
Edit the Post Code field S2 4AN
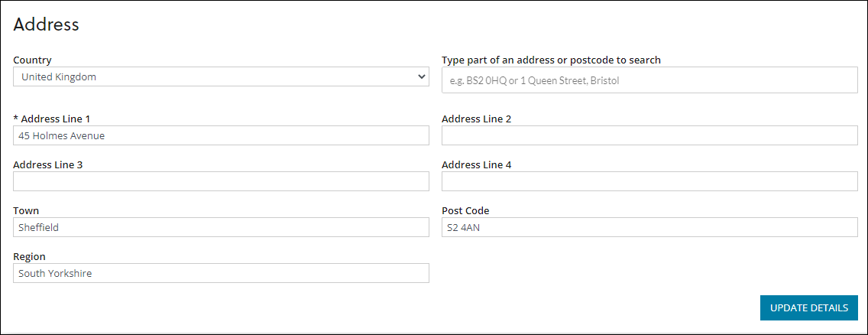pyautogui.click(x=649, y=227)
